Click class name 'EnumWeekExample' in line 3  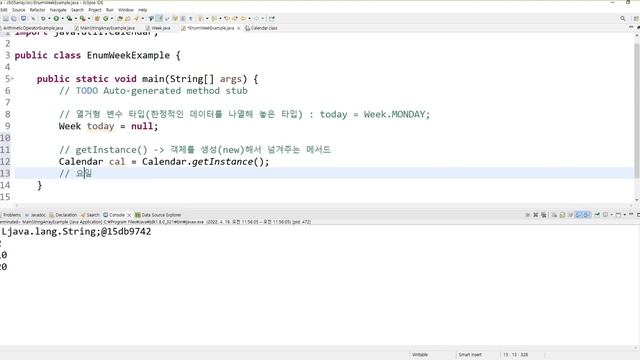click(128, 55)
